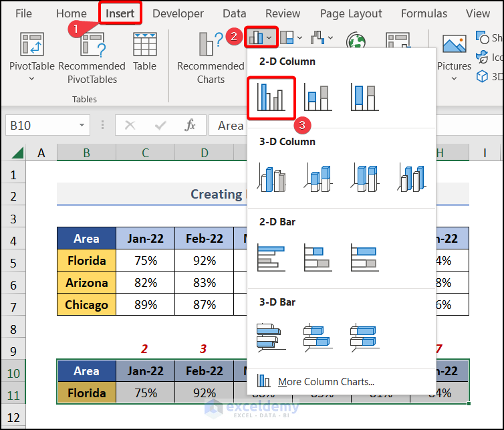Click the Insert Function fx button
The height and width of the screenshot is (430, 504).
click(190, 125)
